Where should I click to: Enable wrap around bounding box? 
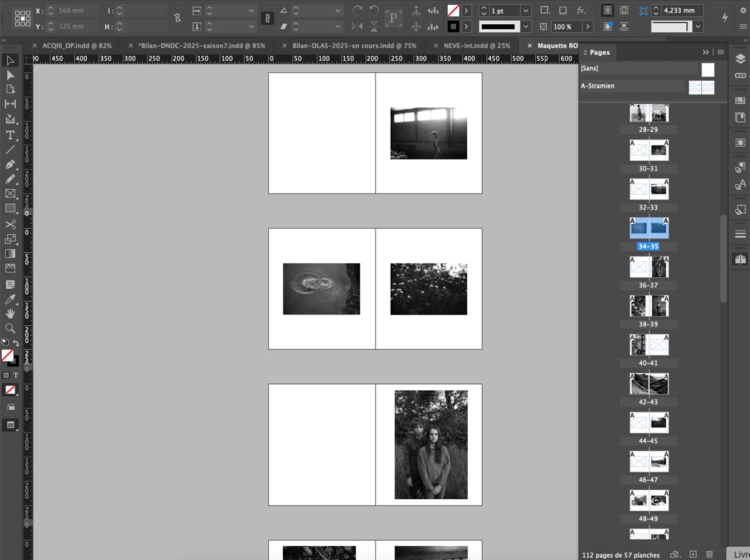point(624,10)
